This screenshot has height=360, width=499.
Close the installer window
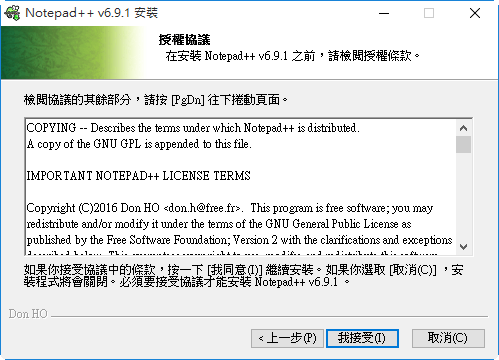point(475,13)
